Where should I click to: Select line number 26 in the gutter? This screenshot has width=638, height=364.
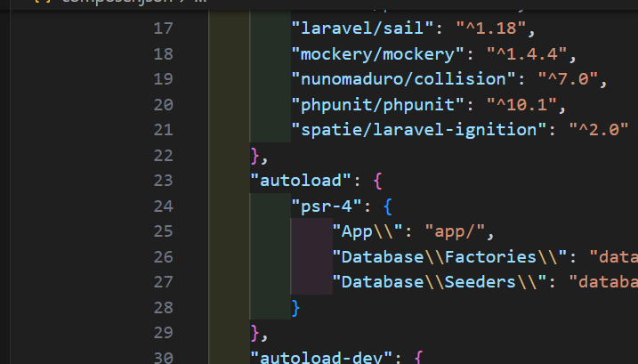tap(163, 257)
